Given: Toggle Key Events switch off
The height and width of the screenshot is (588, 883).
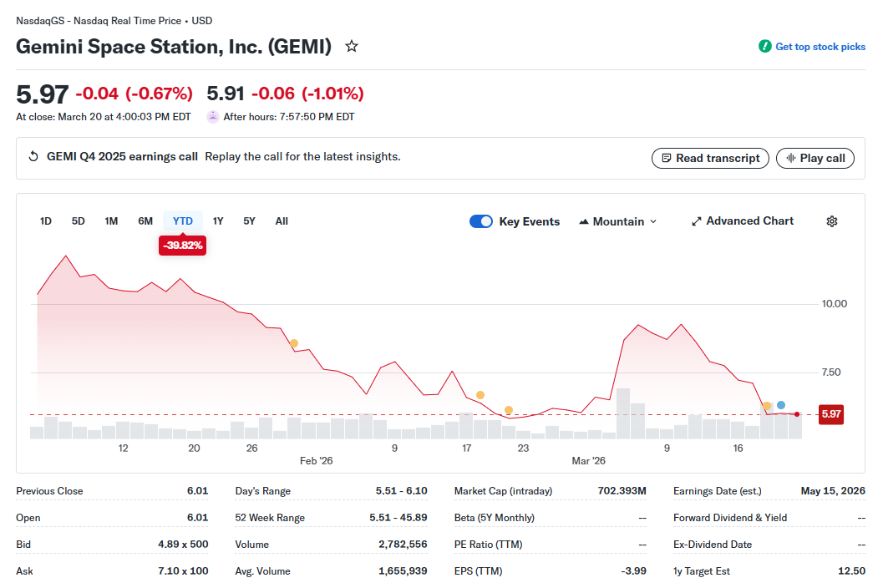Looking at the screenshot, I should (x=481, y=221).
